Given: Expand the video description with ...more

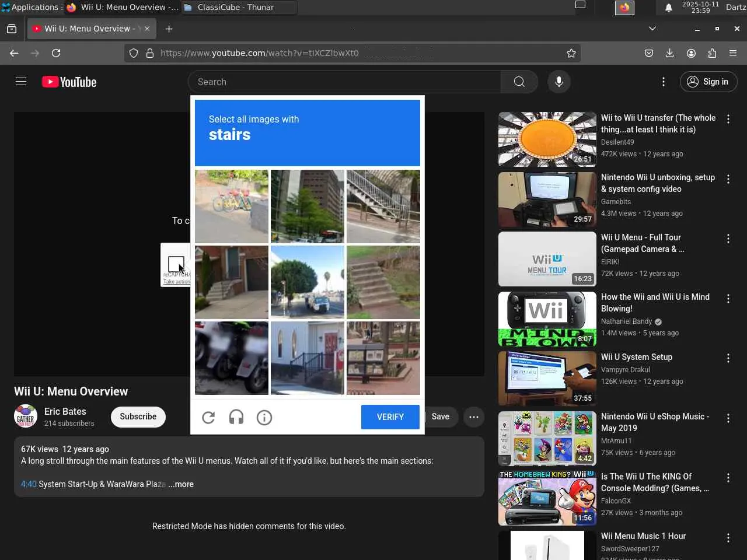Looking at the screenshot, I should [x=181, y=484].
